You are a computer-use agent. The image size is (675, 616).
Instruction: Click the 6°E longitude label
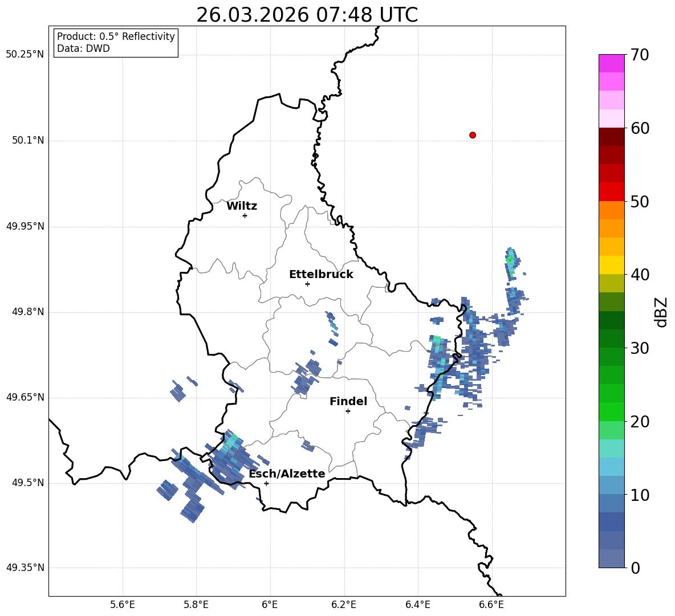point(270,605)
